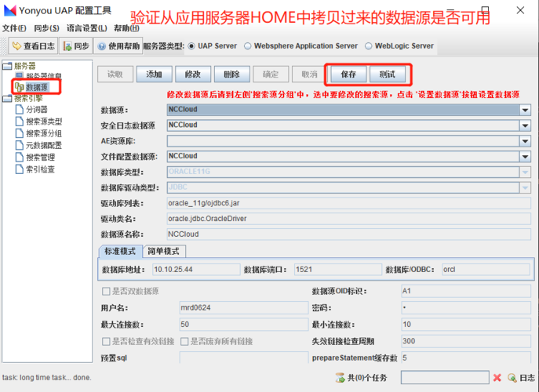
Task: Open the 语言设置(L) menu
Action: coord(86,28)
